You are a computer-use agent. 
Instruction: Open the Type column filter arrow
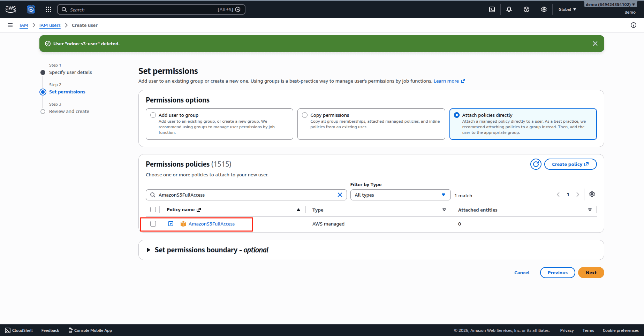444,210
